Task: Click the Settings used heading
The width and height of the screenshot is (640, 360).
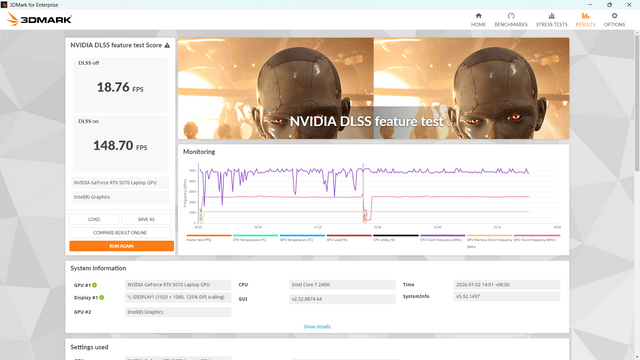Action: click(x=89, y=347)
